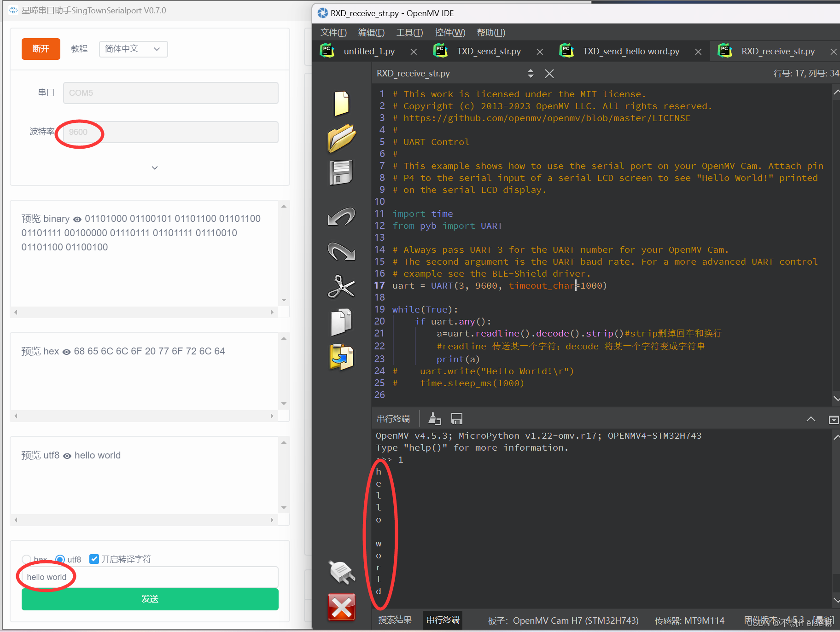Click the Redo arrow icon
Viewport: 840px width, 632px height.
click(341, 251)
